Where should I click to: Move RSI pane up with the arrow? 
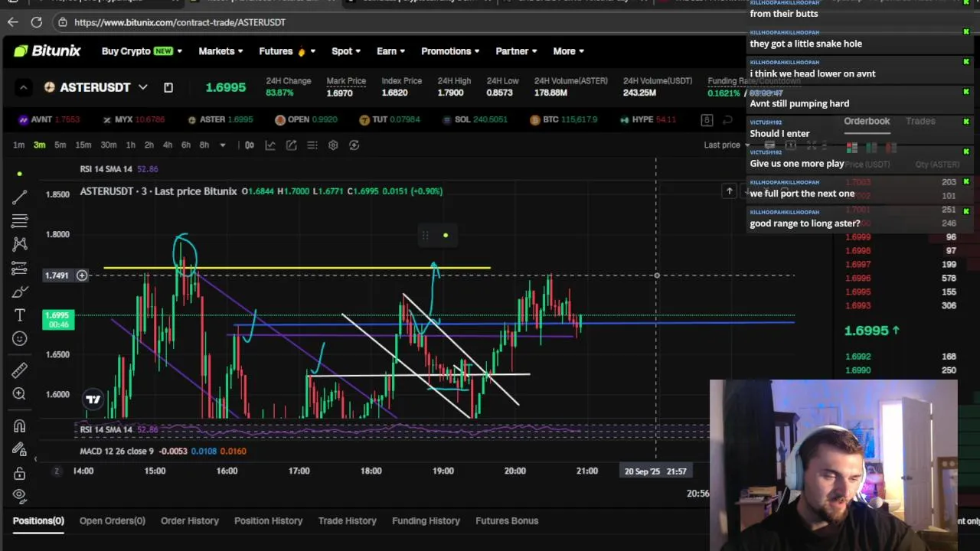coord(729,191)
